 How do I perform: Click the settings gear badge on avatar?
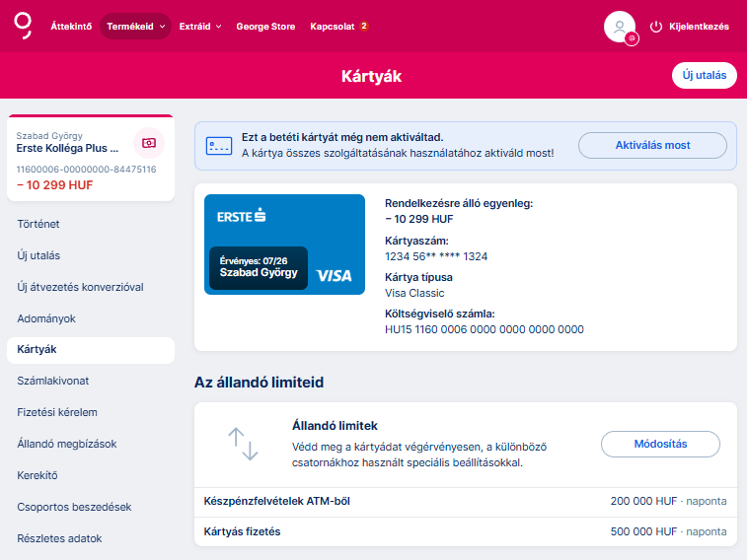coord(632,38)
